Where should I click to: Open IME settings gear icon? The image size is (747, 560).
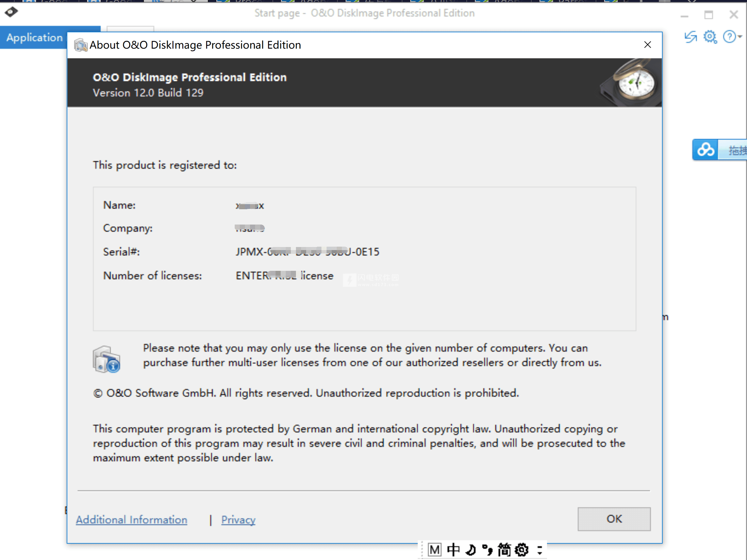(521, 549)
